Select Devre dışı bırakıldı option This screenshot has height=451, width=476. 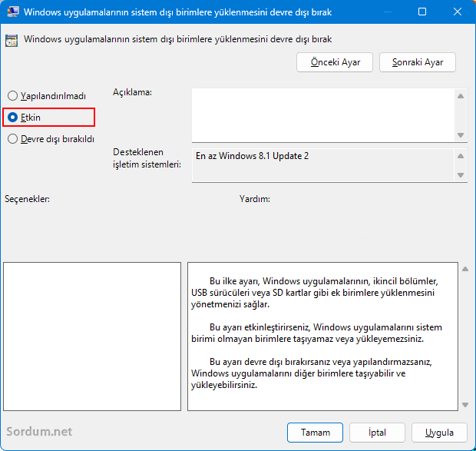(12, 139)
